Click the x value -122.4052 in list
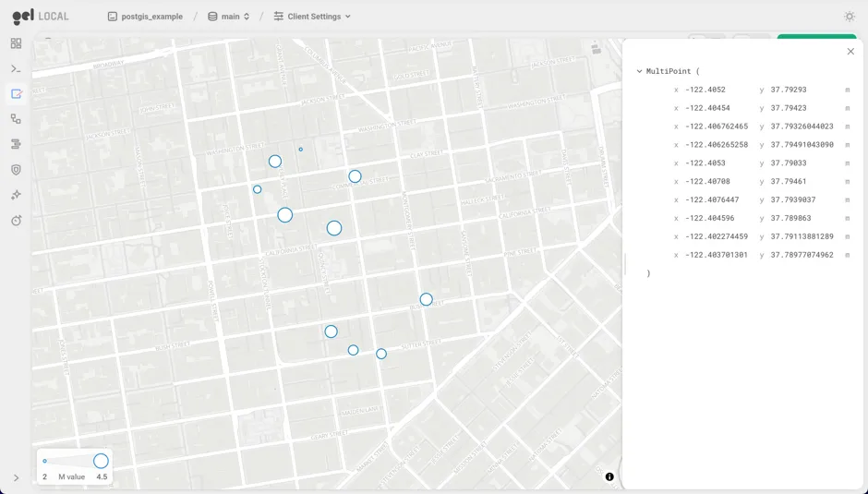This screenshot has height=494, width=868. point(705,90)
